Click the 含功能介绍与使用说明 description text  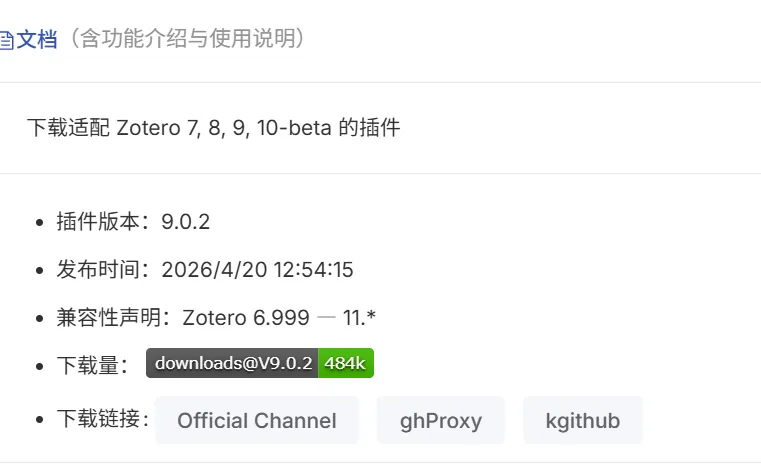187,38
